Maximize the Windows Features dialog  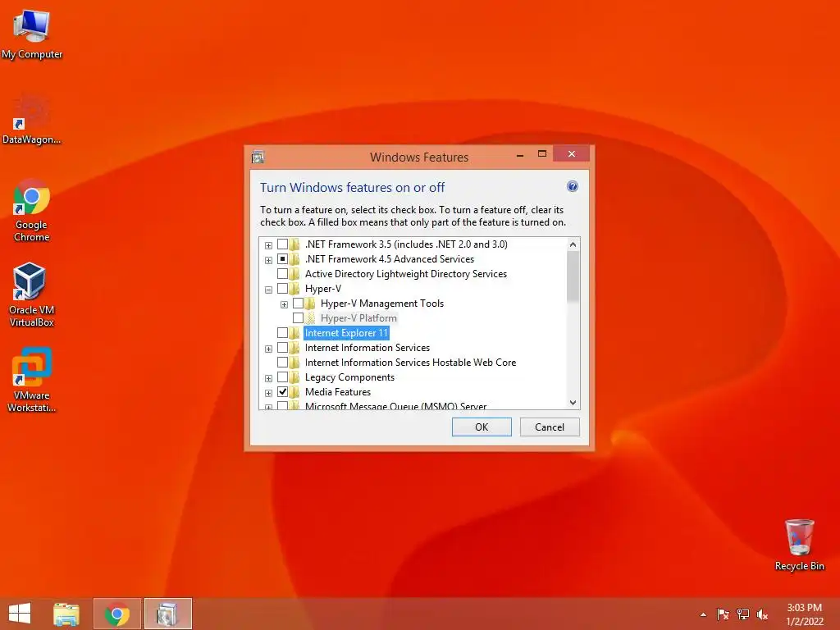(x=542, y=154)
